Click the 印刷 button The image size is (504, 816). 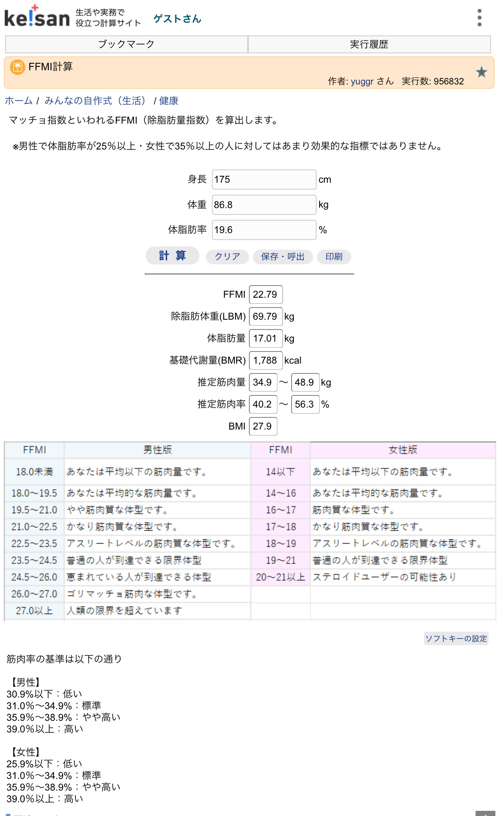tap(334, 257)
